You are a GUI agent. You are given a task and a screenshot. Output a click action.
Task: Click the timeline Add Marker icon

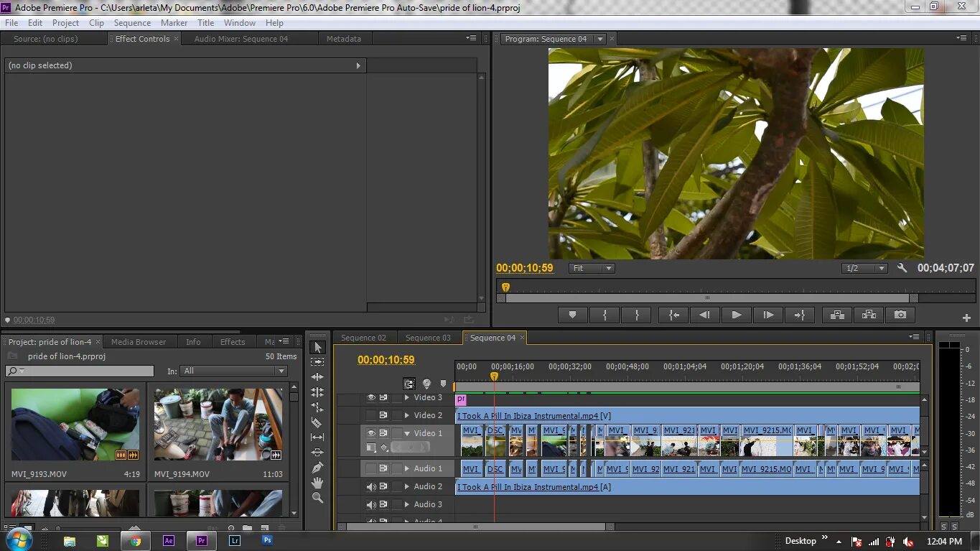click(x=443, y=384)
